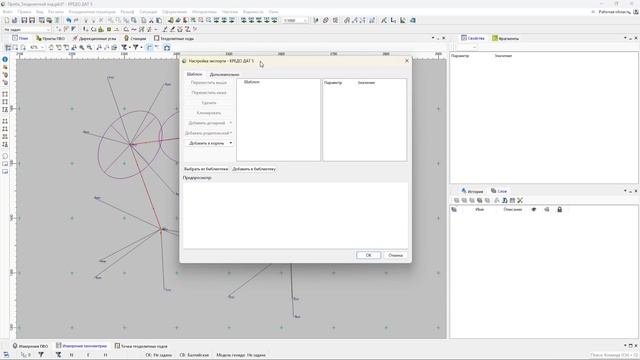This screenshot has height=360, width=640.
Task: Expand the Добавить дочерний dropdown
Action: [209, 123]
